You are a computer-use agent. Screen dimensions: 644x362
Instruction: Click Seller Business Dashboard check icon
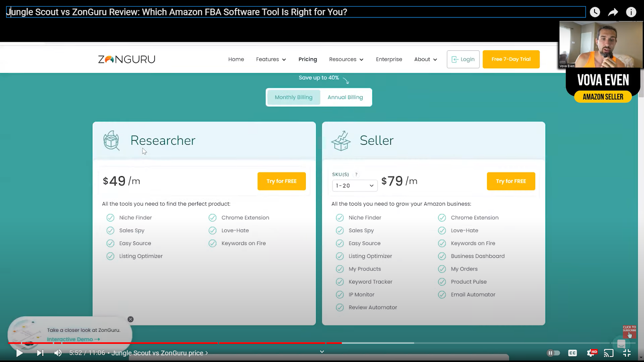[442, 256]
